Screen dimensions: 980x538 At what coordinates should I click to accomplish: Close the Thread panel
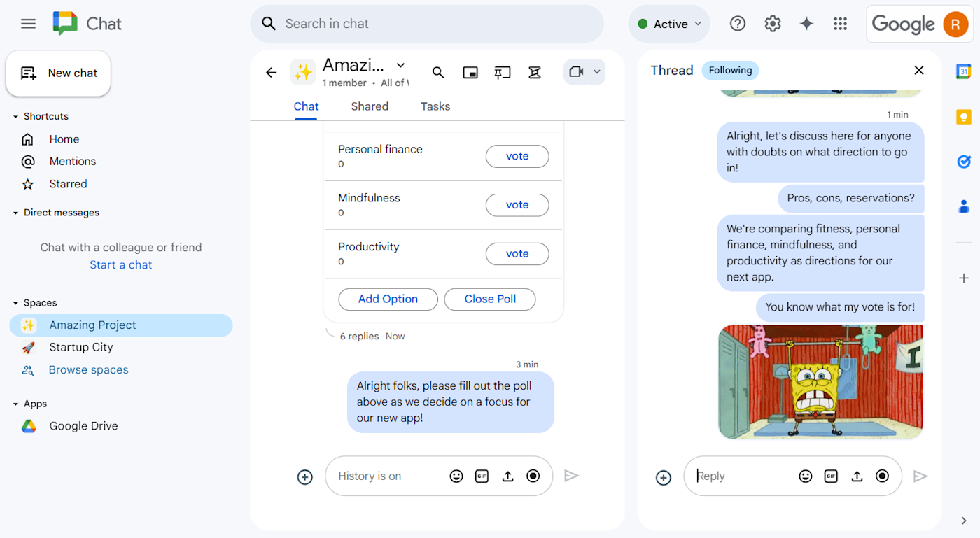pos(919,70)
